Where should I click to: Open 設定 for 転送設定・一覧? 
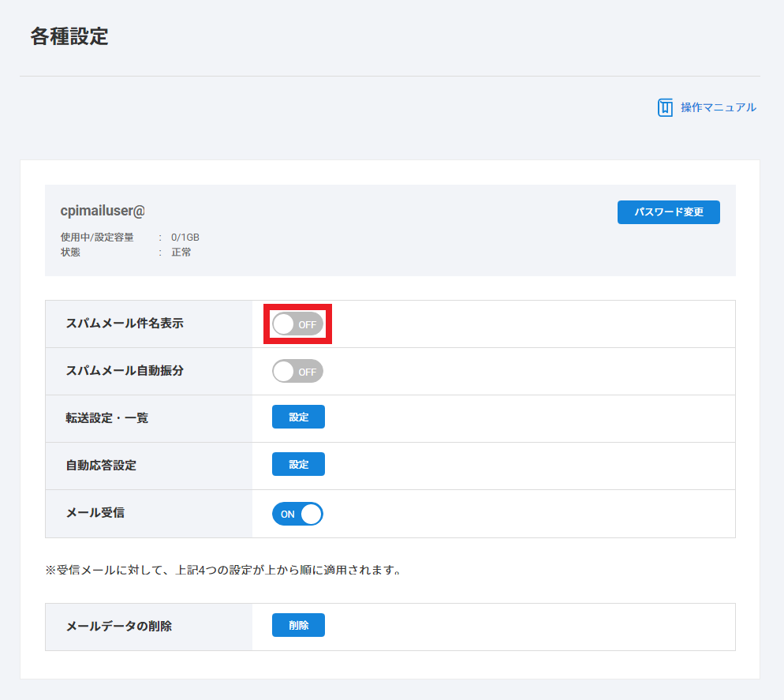pyautogui.click(x=298, y=417)
